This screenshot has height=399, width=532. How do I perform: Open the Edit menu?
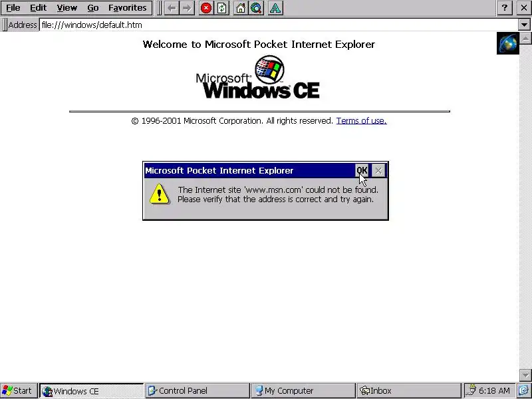pos(38,8)
